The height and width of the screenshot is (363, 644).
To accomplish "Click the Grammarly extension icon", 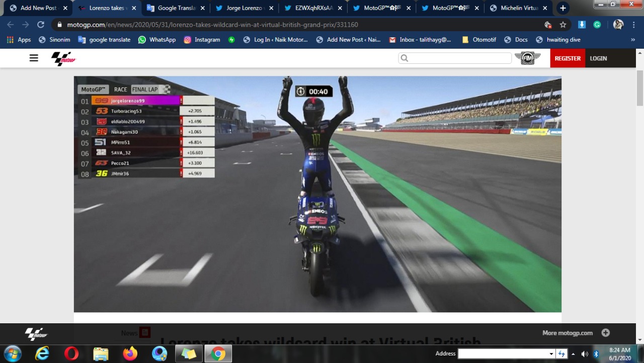I will (x=597, y=25).
